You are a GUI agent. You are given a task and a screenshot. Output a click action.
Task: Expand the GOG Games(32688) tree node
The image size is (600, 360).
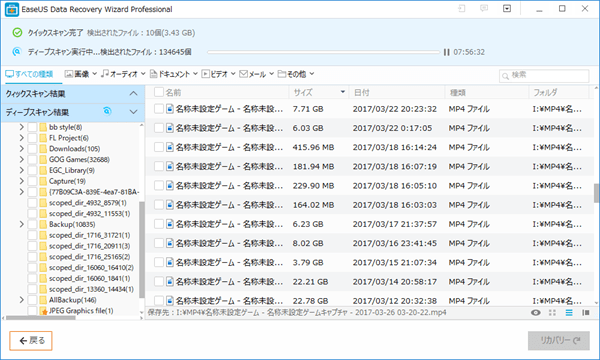pos(22,160)
